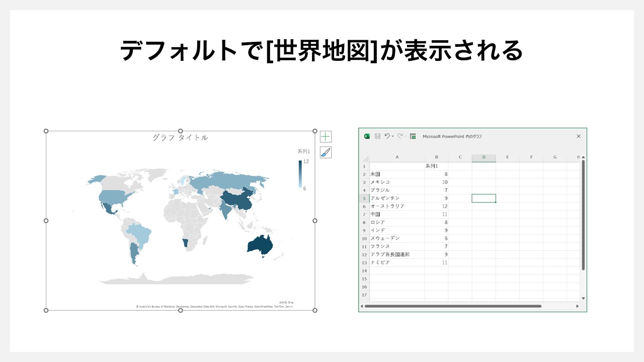644x362 pixels.
Task: Open Chart Styles with the brush icon
Action: click(326, 151)
